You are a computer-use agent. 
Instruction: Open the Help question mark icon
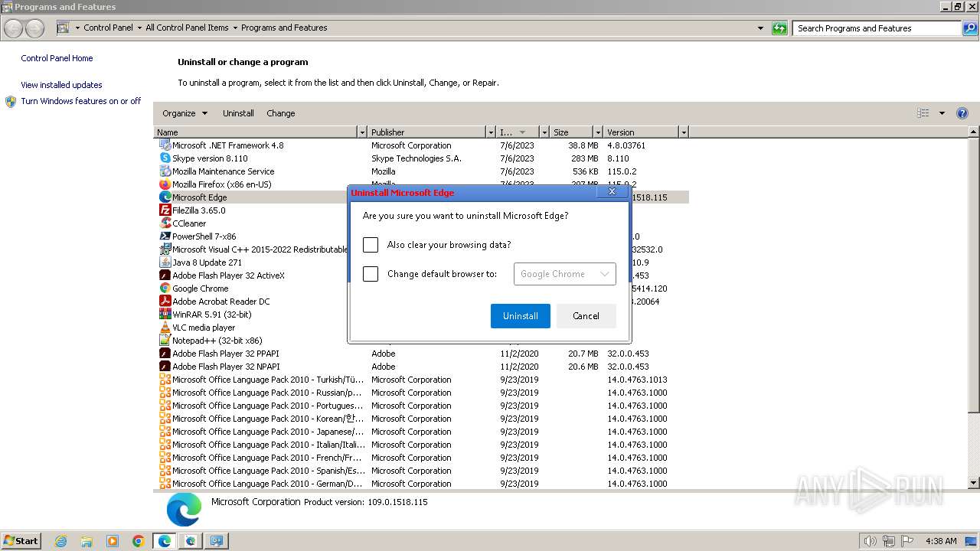pos(962,113)
